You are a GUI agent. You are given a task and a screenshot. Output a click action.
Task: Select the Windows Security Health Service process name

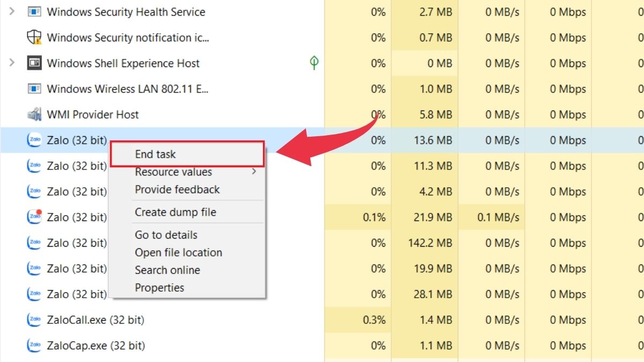tap(126, 12)
